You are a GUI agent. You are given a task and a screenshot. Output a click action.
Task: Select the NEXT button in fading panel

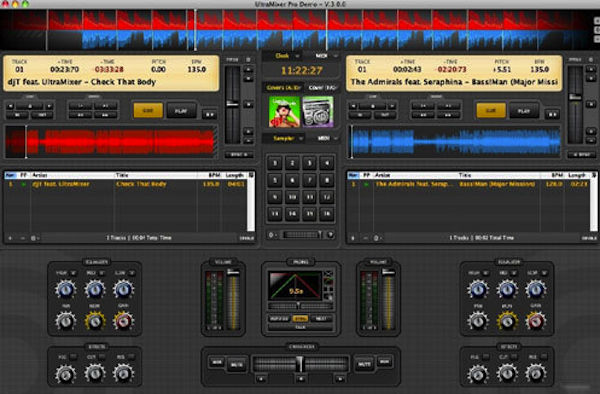pyautogui.click(x=321, y=318)
